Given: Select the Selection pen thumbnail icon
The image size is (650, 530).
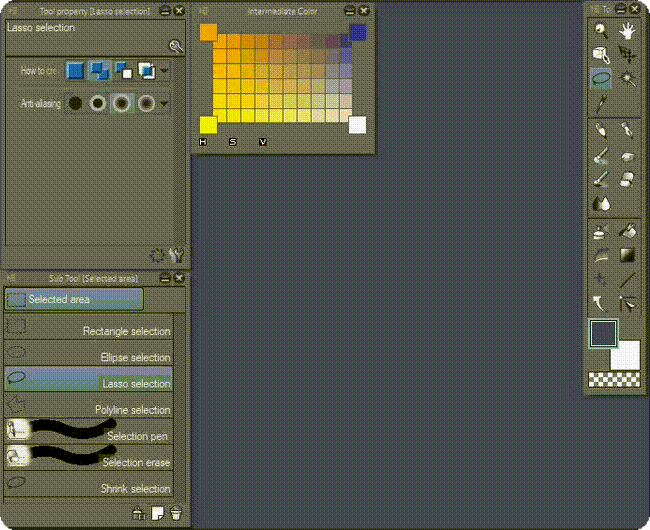Looking at the screenshot, I should click(18, 429).
